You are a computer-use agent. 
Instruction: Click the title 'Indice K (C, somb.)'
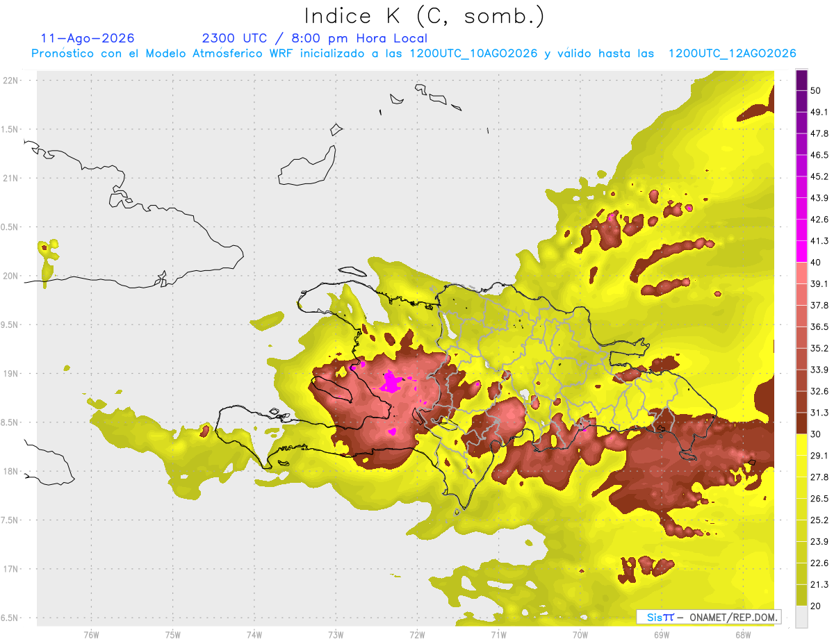pyautogui.click(x=425, y=15)
